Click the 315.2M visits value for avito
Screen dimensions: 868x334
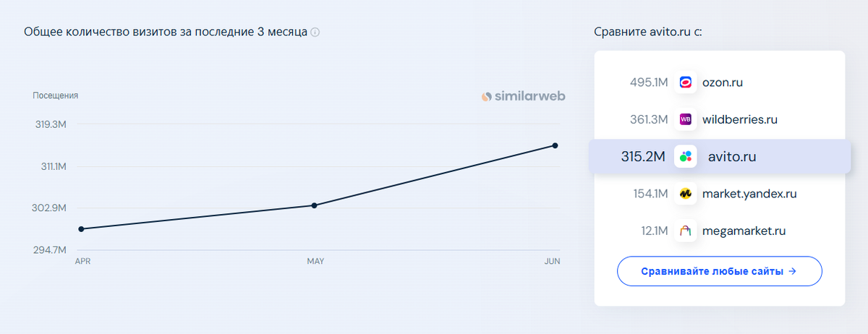pyautogui.click(x=642, y=156)
